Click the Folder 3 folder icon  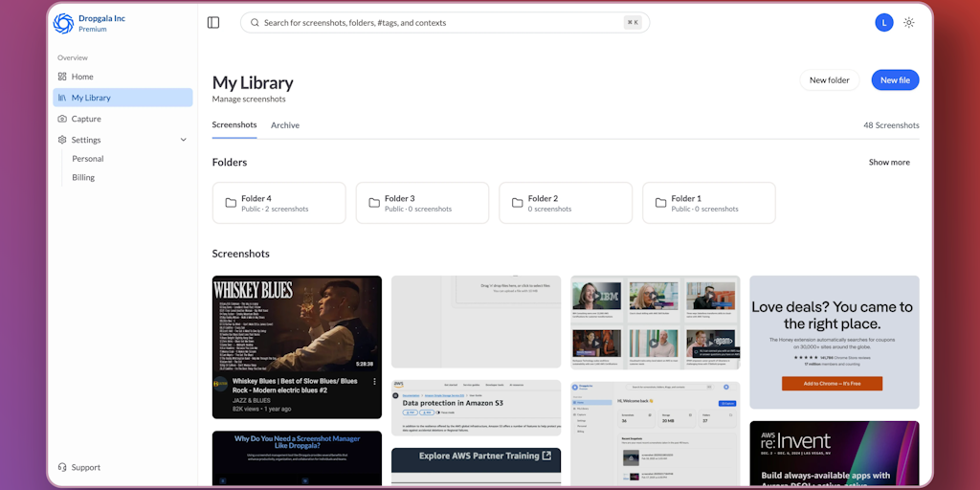374,203
